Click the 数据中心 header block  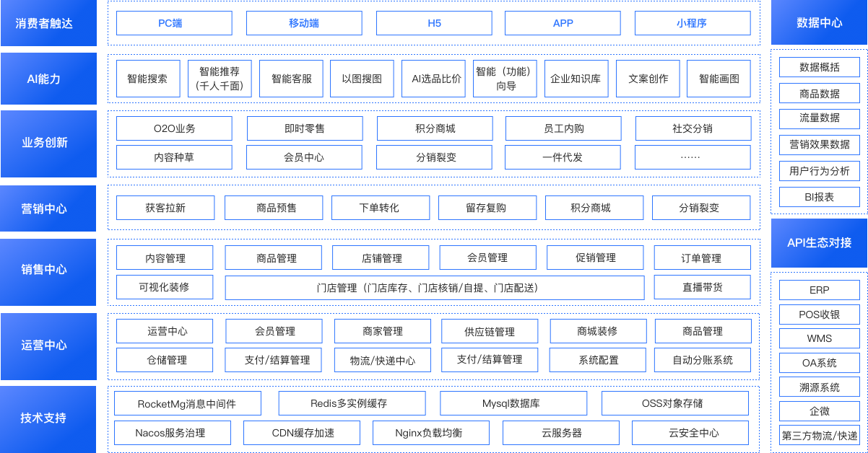pyautogui.click(x=819, y=23)
